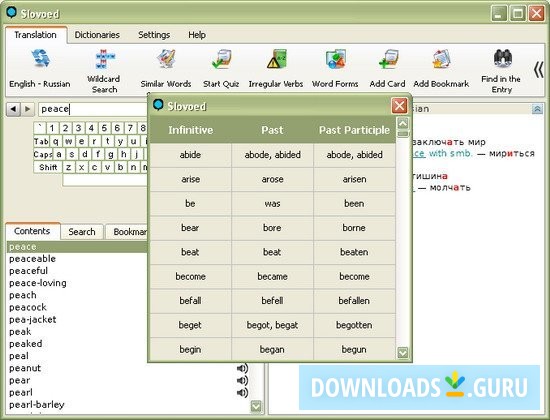Click the 'begun' past participle cell
Screen dimensions: 550x420
tap(354, 349)
